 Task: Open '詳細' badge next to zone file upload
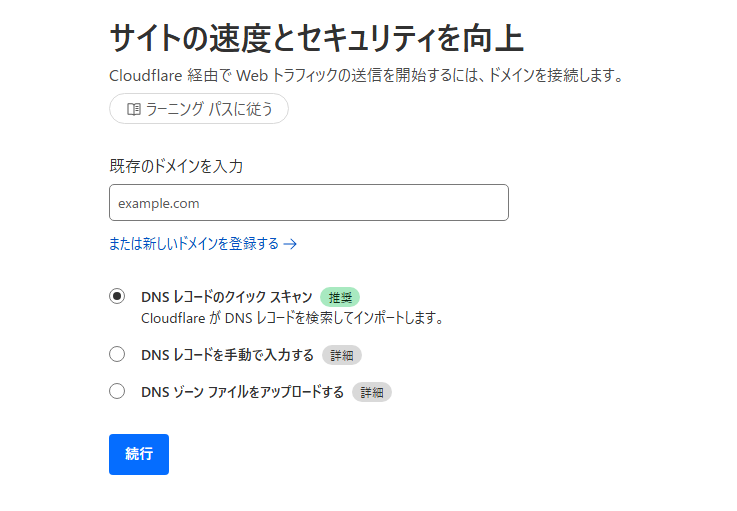[371, 392]
